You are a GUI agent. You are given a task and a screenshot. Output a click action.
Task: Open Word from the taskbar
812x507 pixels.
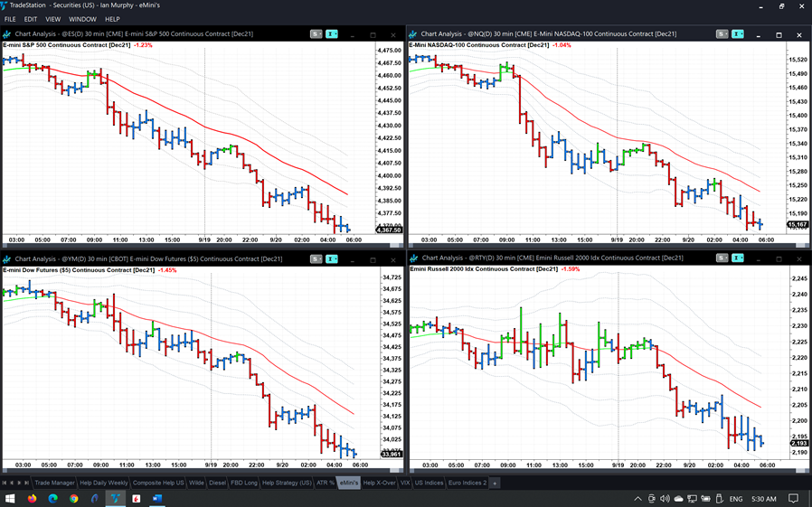pos(156,498)
